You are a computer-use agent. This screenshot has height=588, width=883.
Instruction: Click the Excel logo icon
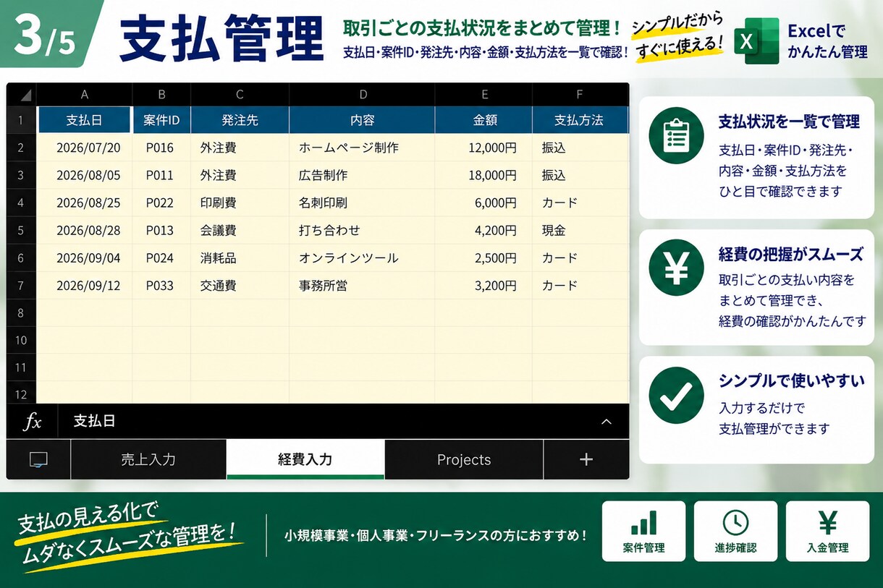(756, 41)
